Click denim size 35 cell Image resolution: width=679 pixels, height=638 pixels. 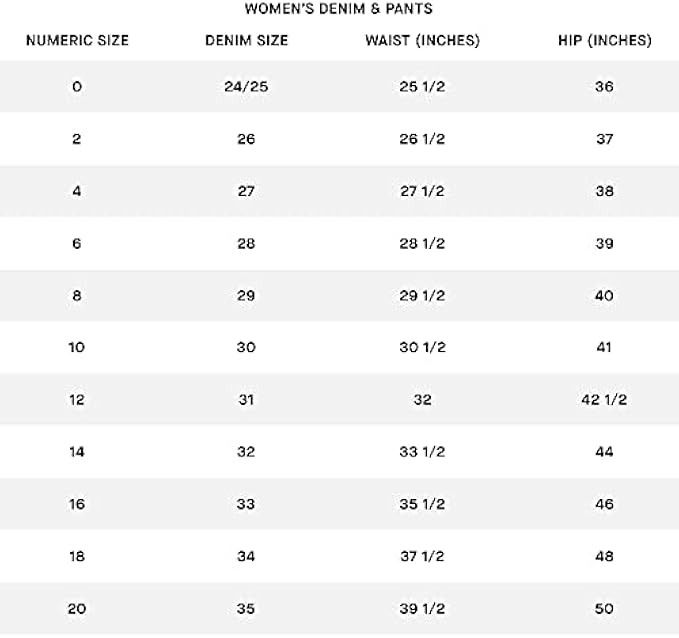click(x=246, y=609)
